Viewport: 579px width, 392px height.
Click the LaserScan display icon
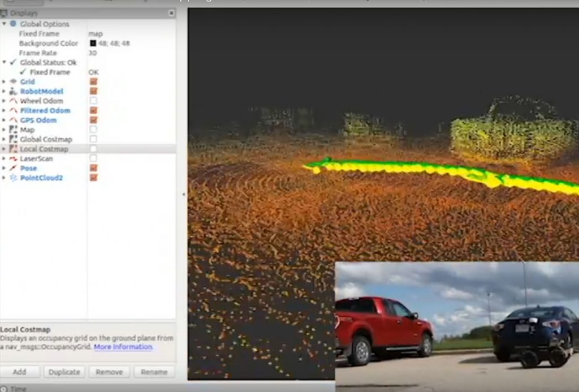coord(13,158)
